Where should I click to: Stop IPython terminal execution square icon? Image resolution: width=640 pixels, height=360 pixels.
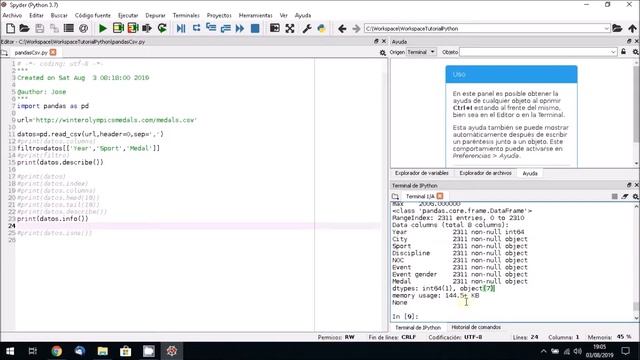(x=614, y=196)
